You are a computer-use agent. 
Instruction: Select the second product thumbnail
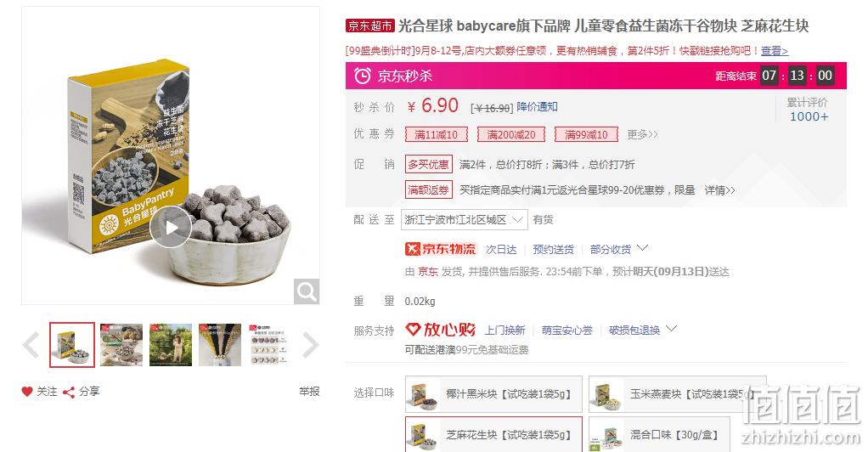121,345
